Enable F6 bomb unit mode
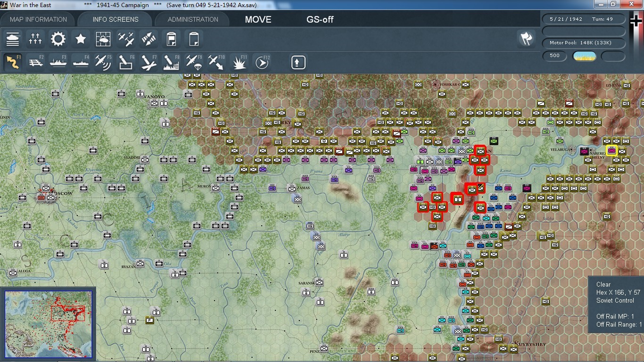This screenshot has height=362, width=644. click(126, 62)
